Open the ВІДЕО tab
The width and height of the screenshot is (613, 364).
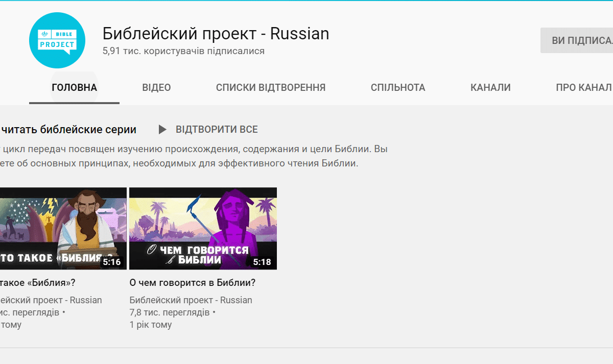point(156,87)
